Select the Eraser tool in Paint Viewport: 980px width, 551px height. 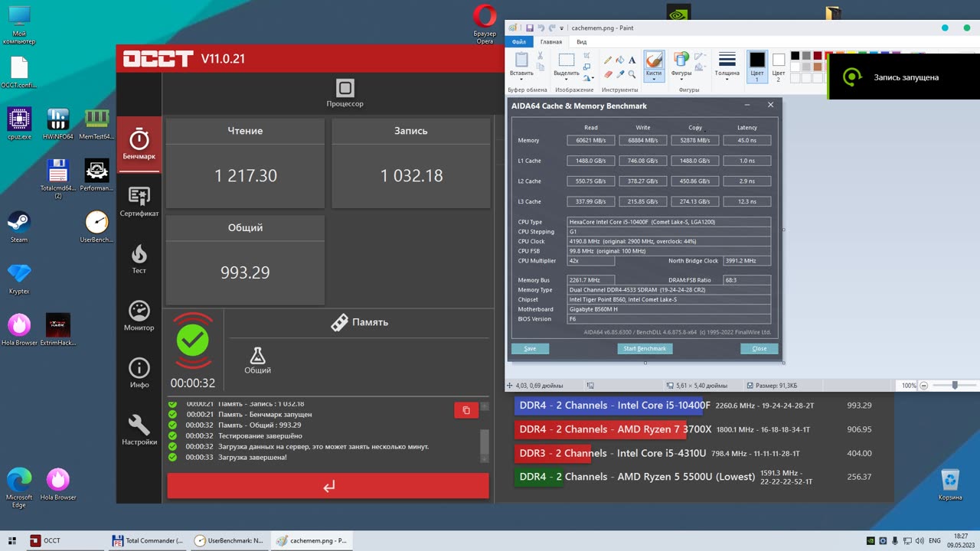pos(608,74)
